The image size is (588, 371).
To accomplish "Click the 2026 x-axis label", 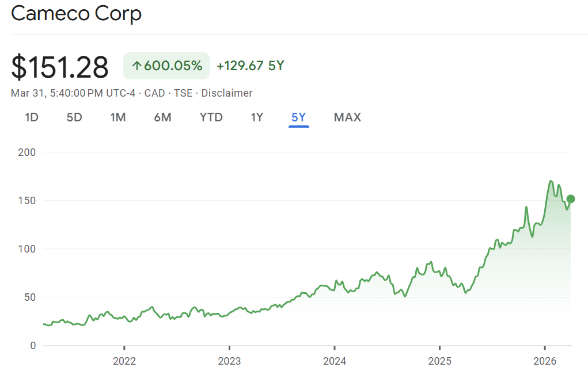I will (x=545, y=361).
